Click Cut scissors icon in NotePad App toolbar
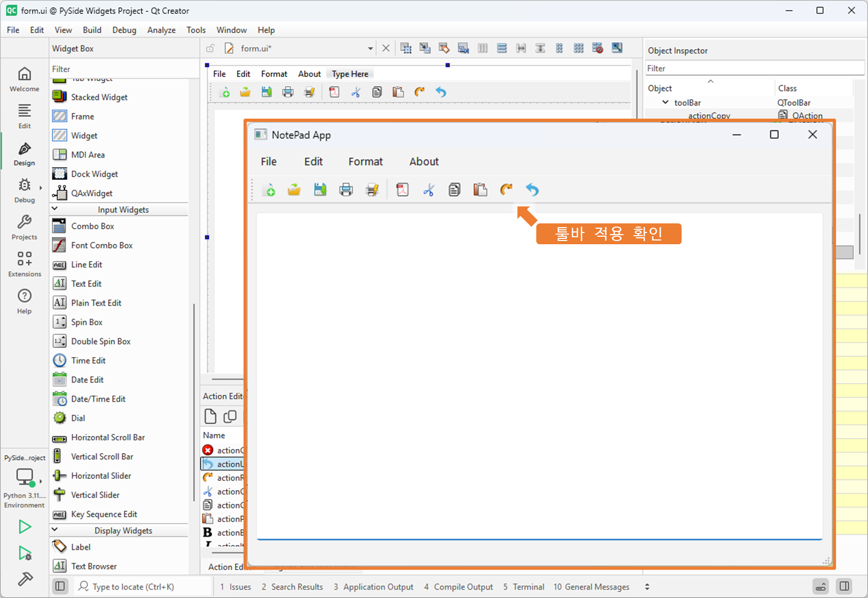868x598 pixels. [x=428, y=189]
